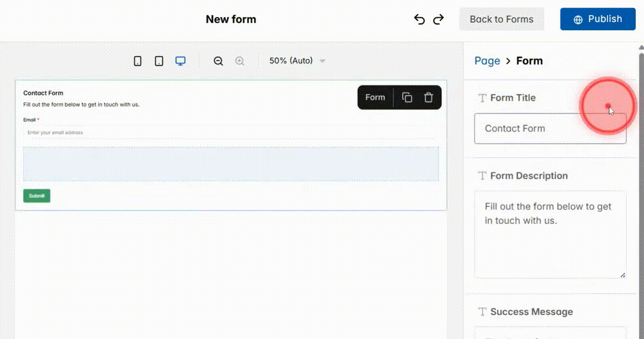This screenshot has height=339, width=644.
Task: Delete the form with the trash icon
Action: click(x=428, y=97)
